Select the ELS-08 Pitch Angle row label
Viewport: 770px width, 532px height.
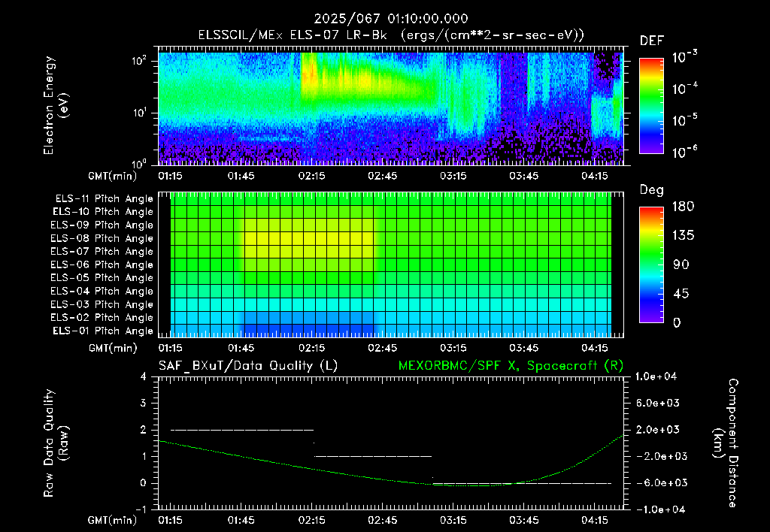click(102, 238)
